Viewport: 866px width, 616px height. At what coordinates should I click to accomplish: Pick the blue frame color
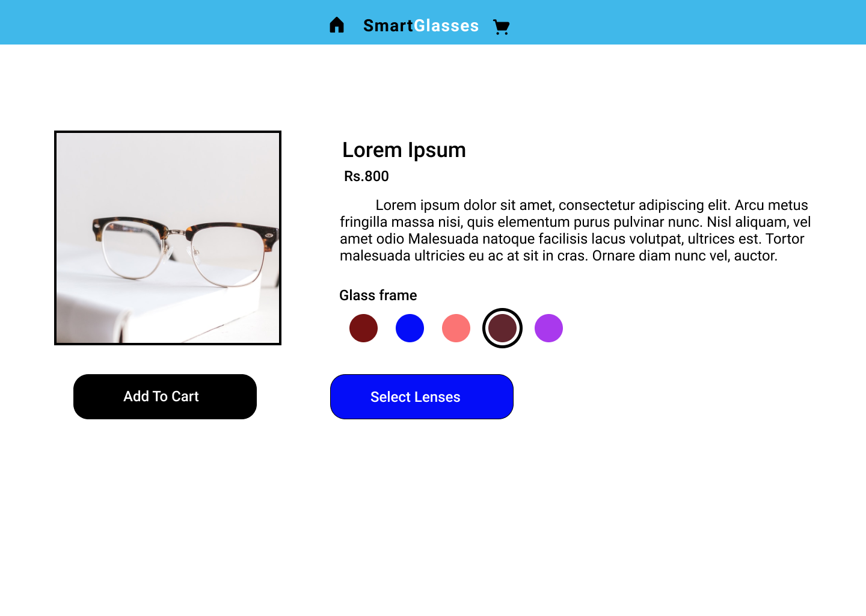(x=410, y=328)
